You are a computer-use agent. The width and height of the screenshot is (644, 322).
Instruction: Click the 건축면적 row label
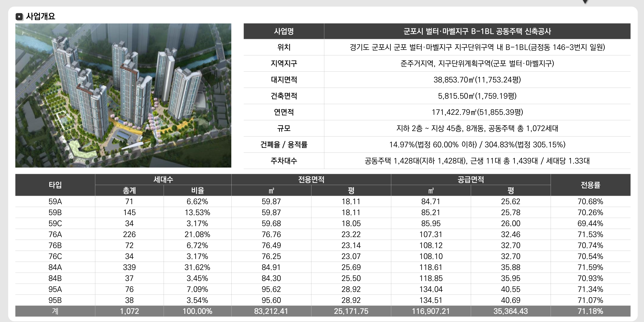point(284,96)
